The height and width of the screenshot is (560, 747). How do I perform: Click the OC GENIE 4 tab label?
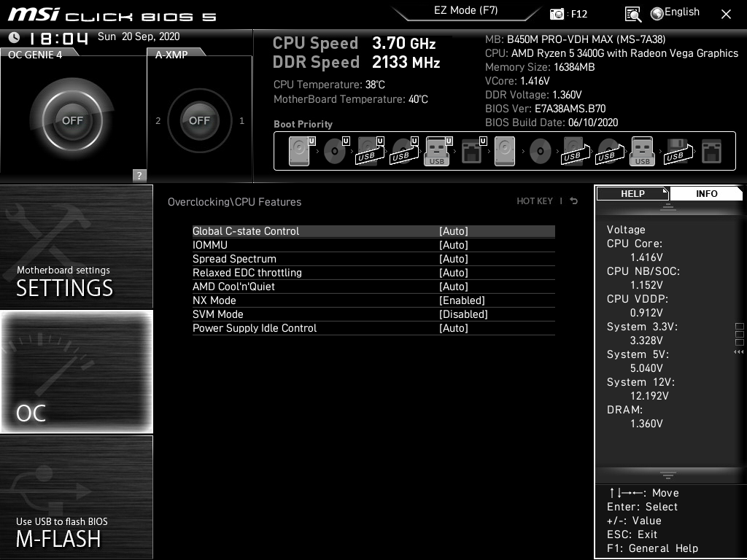(x=35, y=54)
